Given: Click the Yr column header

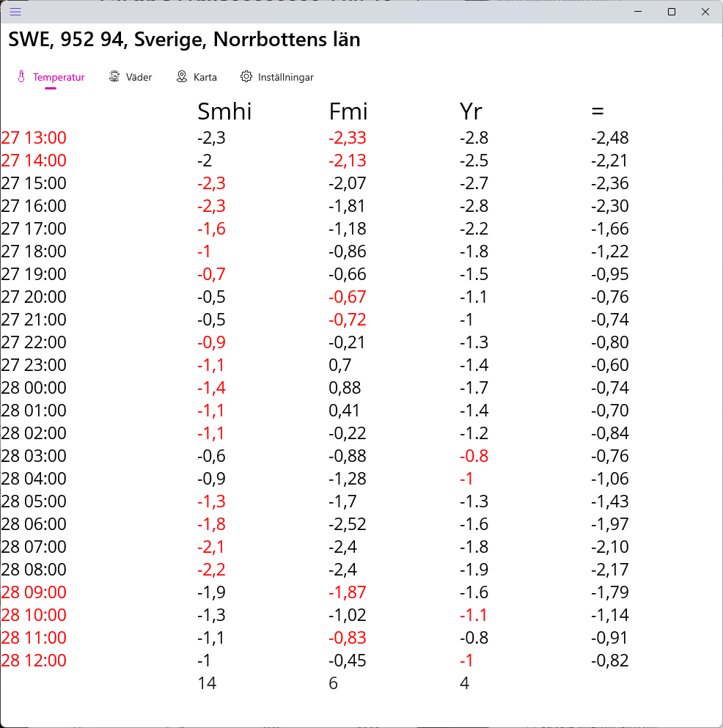Looking at the screenshot, I should click(x=471, y=111).
